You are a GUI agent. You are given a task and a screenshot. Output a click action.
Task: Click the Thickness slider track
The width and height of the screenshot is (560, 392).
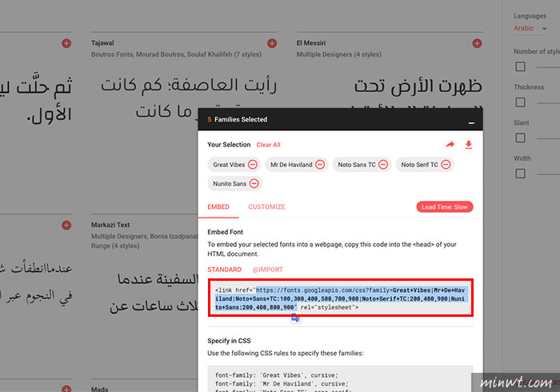pos(548,103)
